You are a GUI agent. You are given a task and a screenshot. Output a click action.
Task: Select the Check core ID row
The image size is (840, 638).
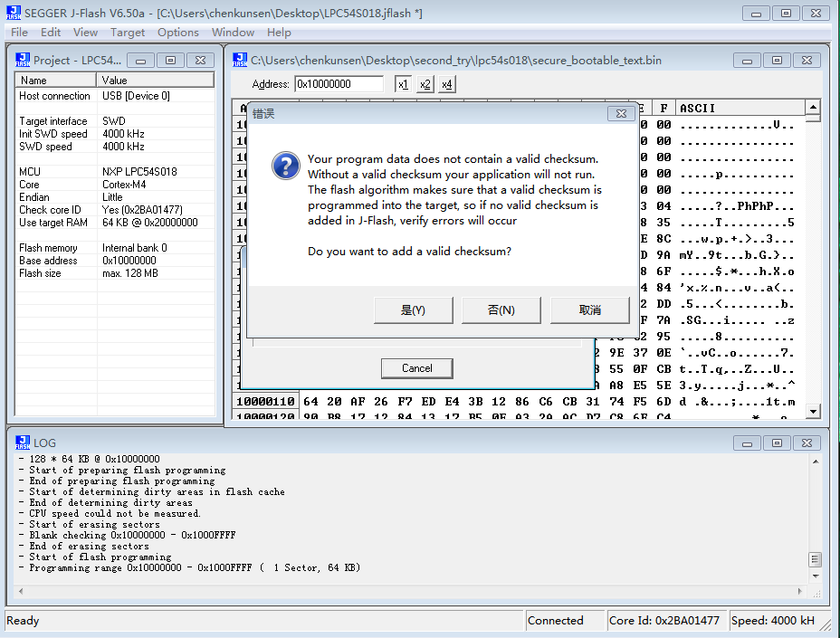tap(115, 210)
